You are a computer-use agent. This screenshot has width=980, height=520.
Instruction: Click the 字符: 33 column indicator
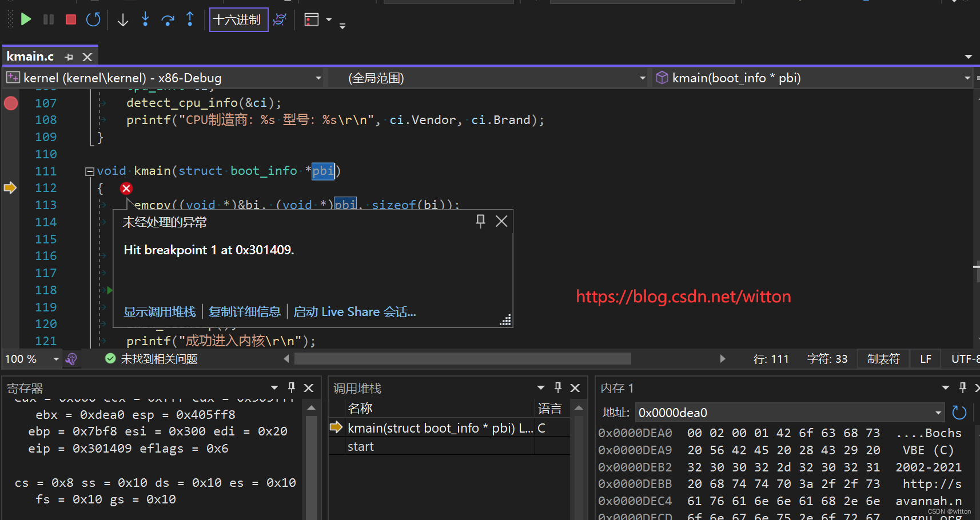[827, 359]
